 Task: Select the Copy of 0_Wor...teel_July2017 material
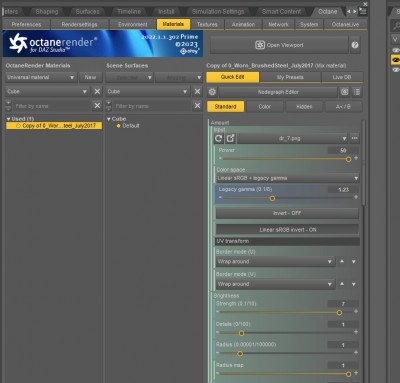pos(54,126)
